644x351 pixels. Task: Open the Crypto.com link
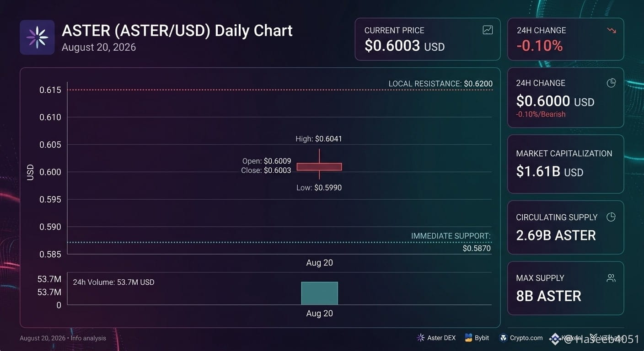coord(526,338)
